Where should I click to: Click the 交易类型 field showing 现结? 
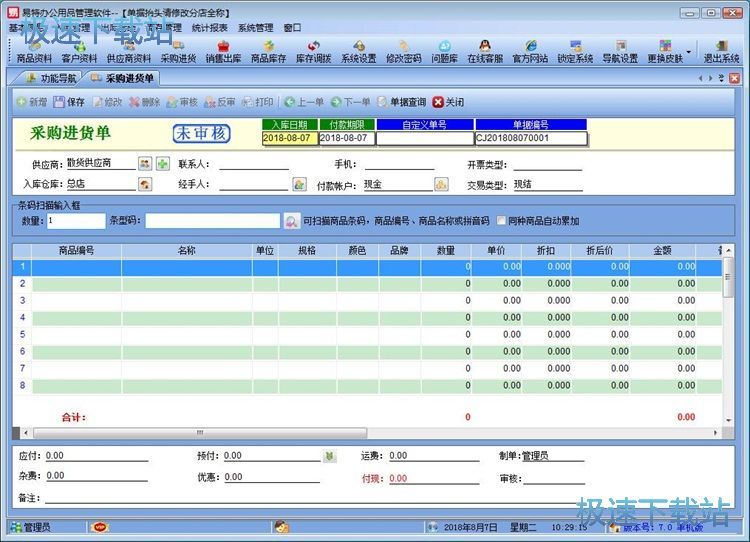(x=548, y=185)
